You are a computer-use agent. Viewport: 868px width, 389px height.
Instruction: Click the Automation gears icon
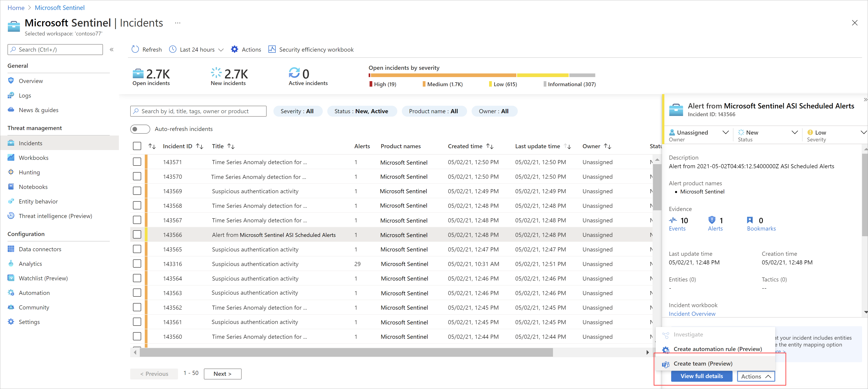coord(11,292)
